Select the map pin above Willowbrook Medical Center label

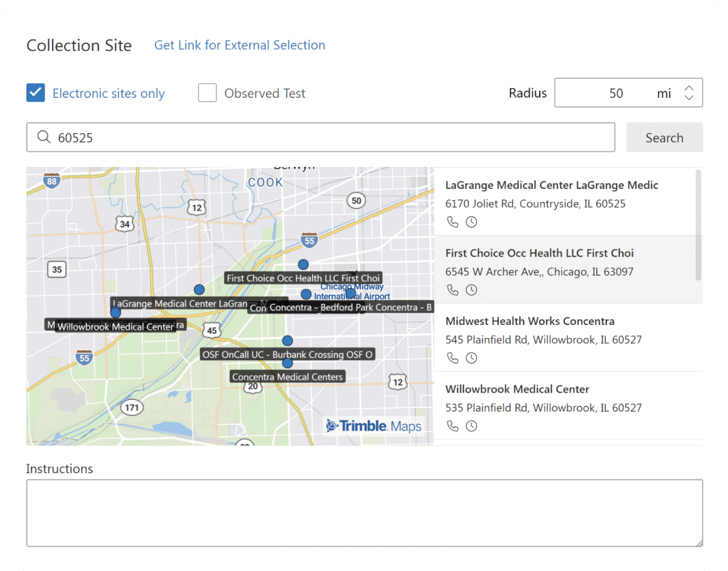pos(115,312)
